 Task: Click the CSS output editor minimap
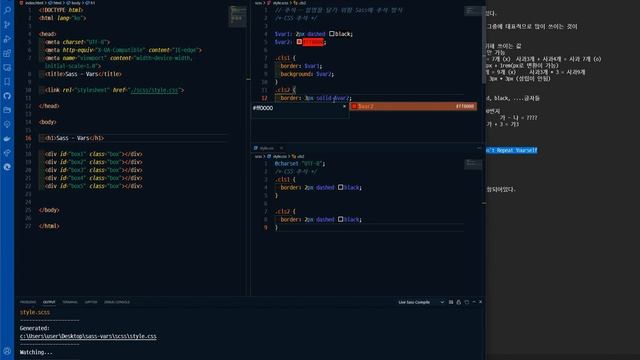473,164
